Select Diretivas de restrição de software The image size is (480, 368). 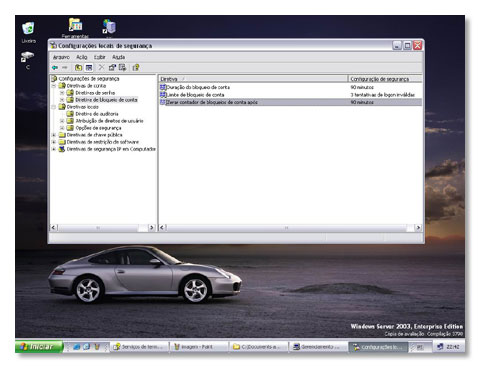click(103, 142)
